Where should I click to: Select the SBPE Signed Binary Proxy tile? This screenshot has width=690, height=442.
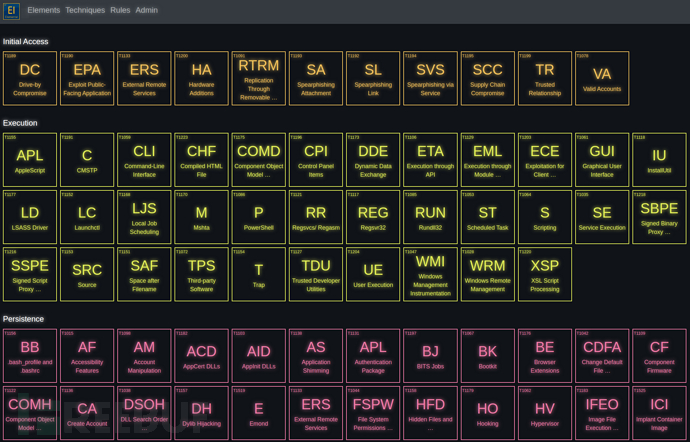click(x=659, y=217)
